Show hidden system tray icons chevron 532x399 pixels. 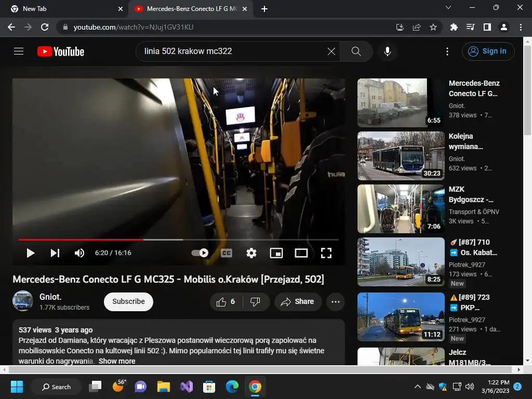(418, 387)
